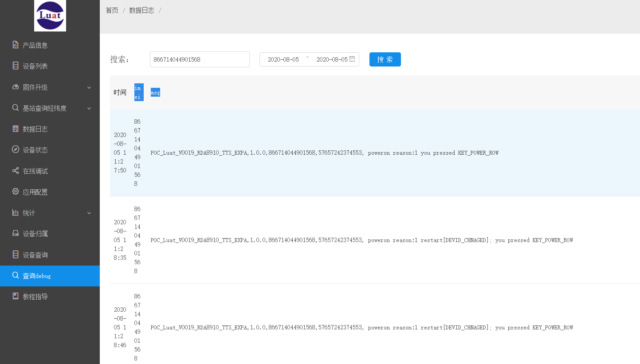Click the 11:28:46 row log message
The width and height of the screenshot is (640, 364).
362,328
